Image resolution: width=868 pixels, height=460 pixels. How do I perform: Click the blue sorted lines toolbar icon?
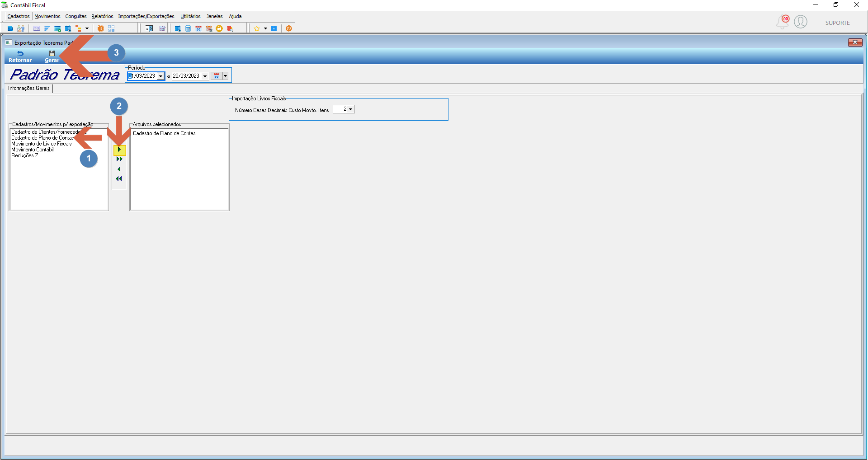[x=47, y=28]
